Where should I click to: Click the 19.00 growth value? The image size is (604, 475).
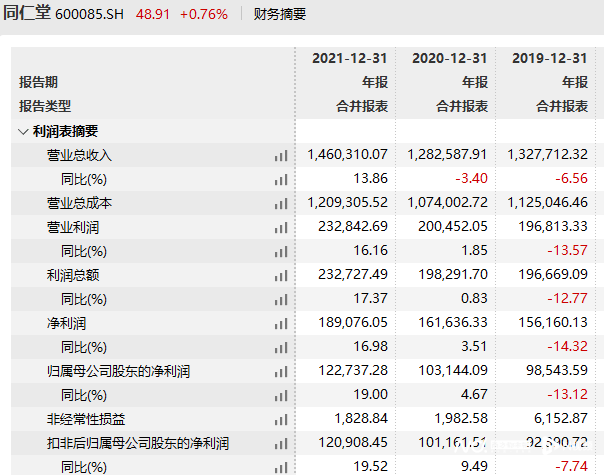371,394
